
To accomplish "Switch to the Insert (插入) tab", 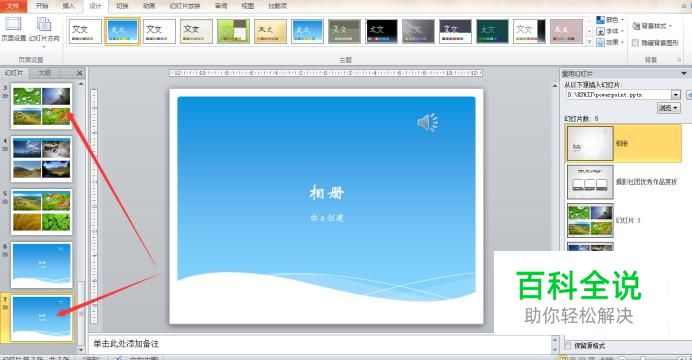I will coord(68,6).
